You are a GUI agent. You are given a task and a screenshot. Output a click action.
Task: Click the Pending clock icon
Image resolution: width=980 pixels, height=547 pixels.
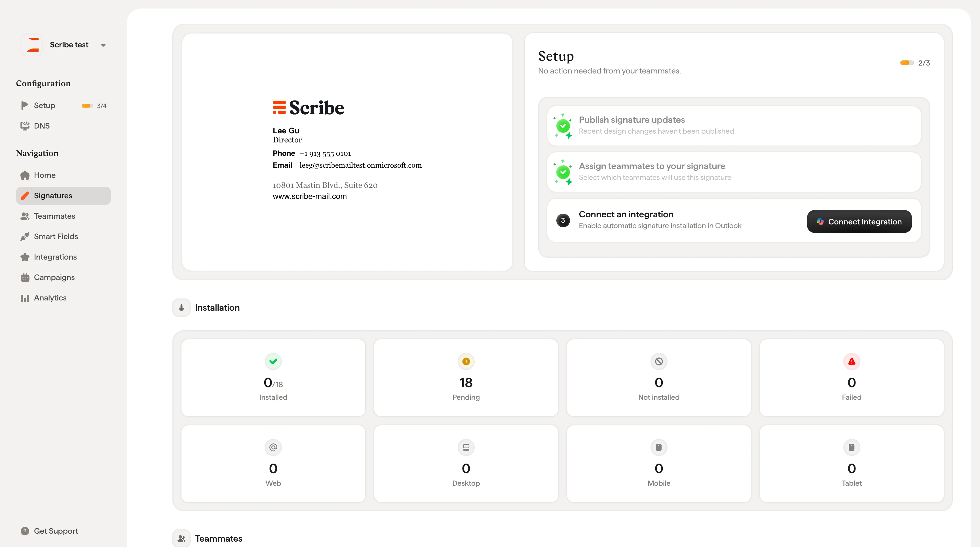(x=466, y=361)
